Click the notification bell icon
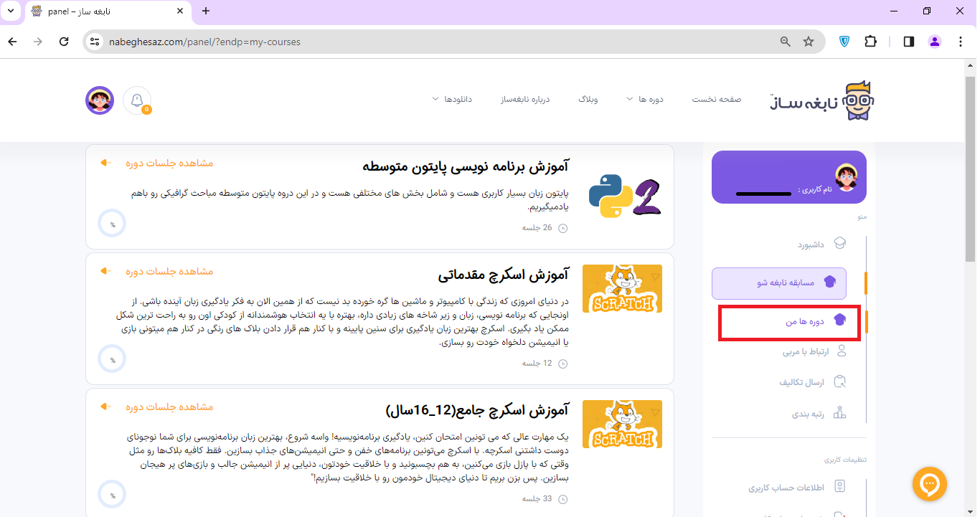The width and height of the screenshot is (980, 522). [x=137, y=100]
